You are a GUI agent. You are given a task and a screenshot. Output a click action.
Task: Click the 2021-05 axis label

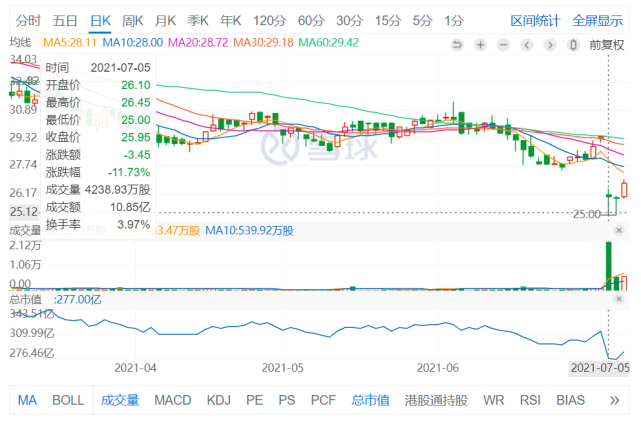282,368
